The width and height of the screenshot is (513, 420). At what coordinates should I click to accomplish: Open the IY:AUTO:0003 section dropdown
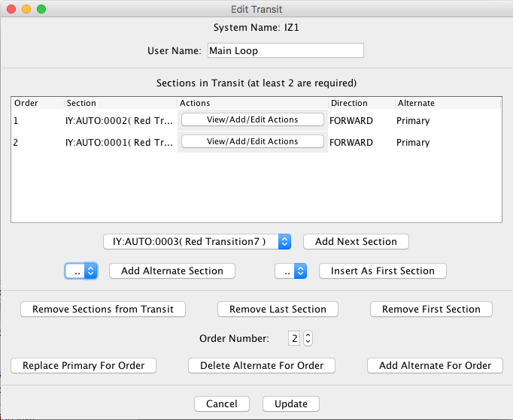197,241
